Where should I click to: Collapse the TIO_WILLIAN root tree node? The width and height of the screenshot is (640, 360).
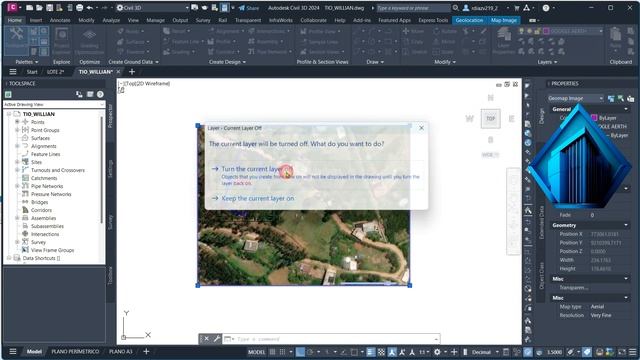click(9, 114)
